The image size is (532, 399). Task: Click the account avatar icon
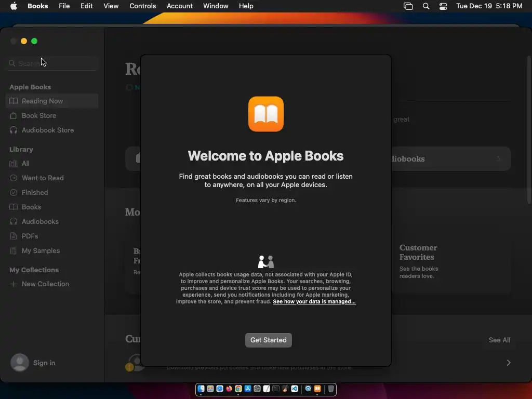click(20, 362)
